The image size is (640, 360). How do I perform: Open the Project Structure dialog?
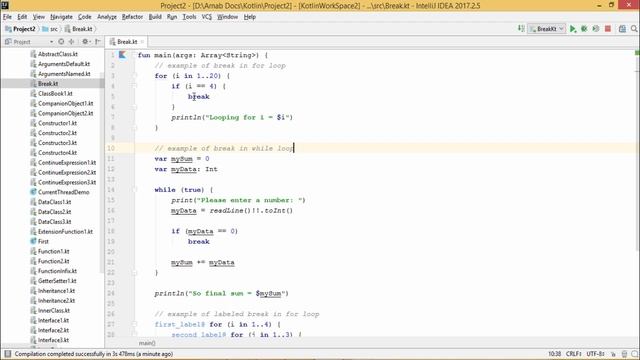[622, 29]
